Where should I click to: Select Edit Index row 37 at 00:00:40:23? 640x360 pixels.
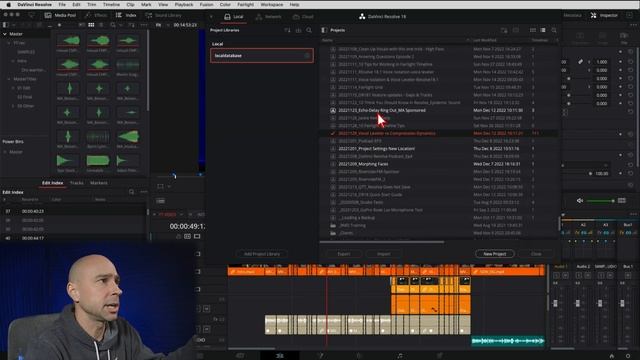pyautogui.click(x=73, y=211)
